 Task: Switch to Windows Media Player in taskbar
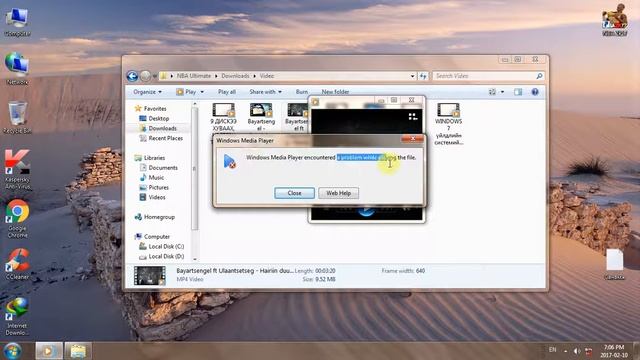(49, 351)
